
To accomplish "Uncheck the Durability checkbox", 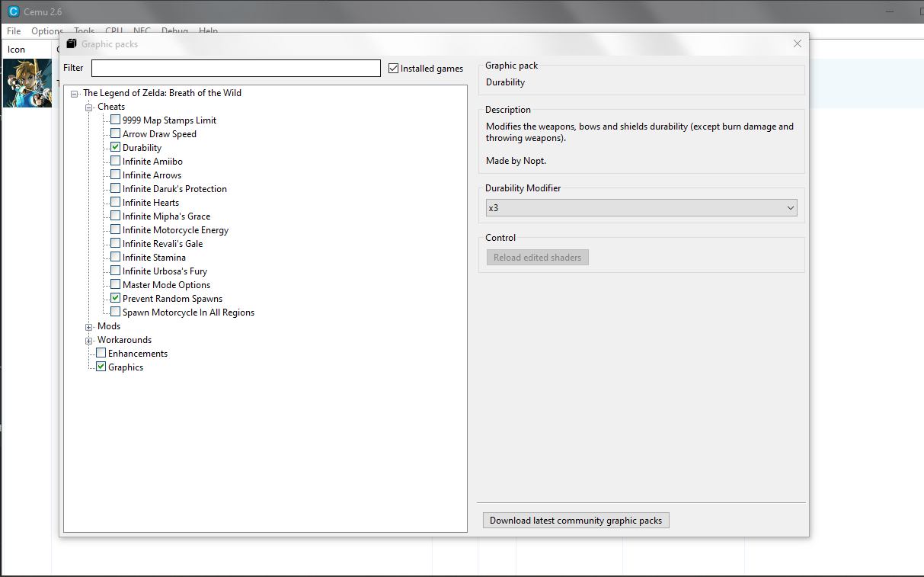I will (115, 147).
